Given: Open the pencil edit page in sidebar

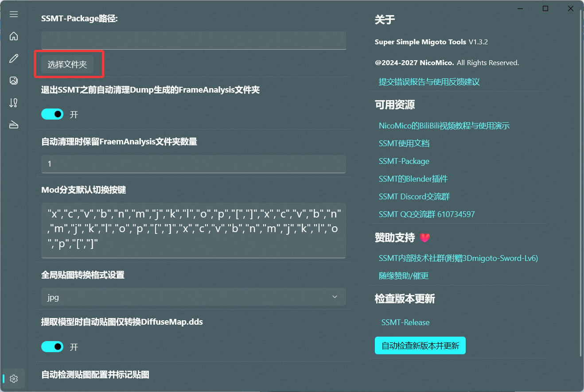Looking at the screenshot, I should (14, 58).
